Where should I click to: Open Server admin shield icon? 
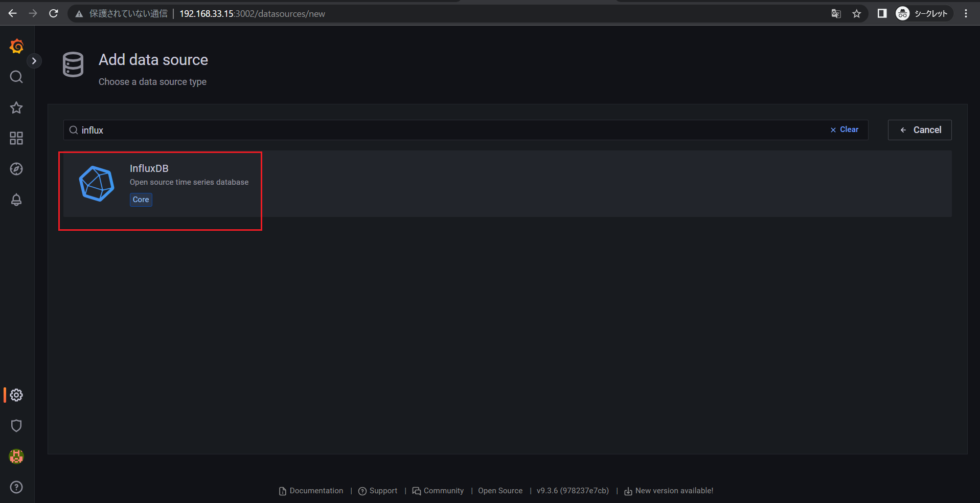tap(16, 426)
